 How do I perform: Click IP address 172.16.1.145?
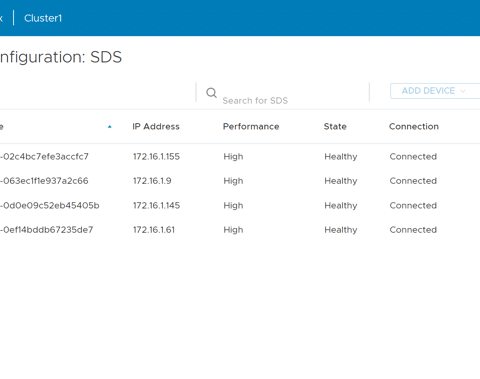156,205
